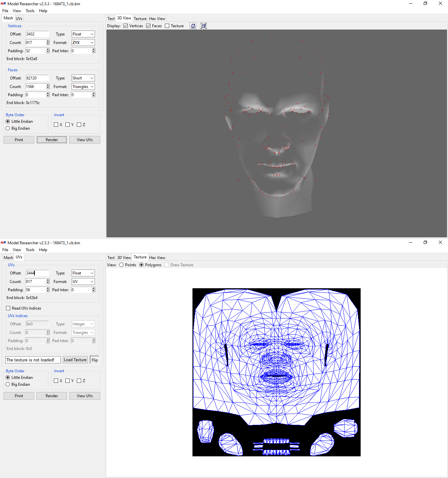Increase the UVs Count 917 spinner
448x478 pixels.
click(x=48, y=280)
